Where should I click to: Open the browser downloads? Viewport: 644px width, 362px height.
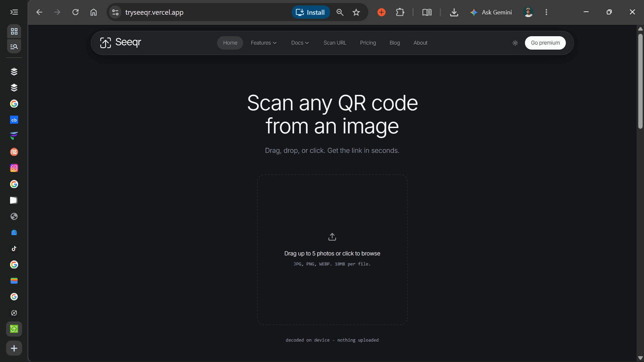[454, 12]
